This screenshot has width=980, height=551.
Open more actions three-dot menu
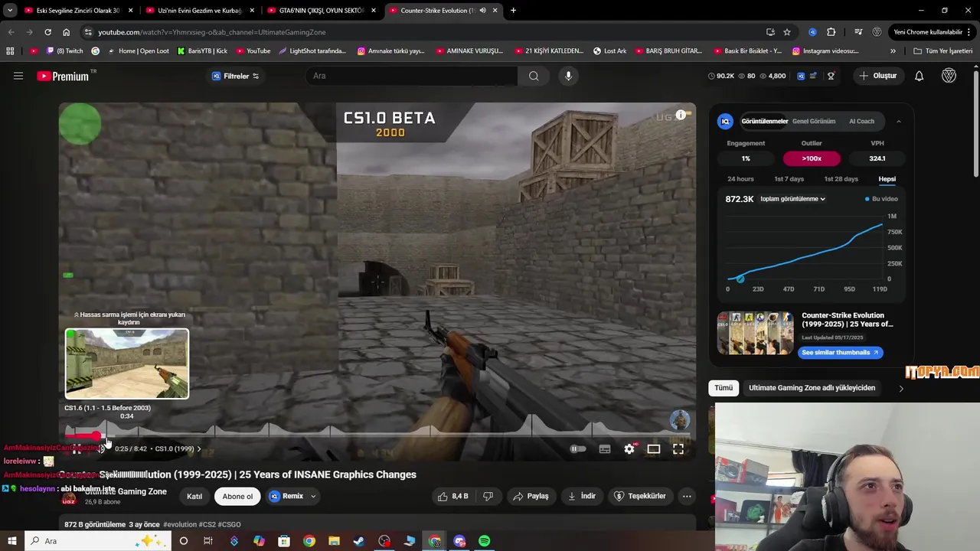(687, 497)
